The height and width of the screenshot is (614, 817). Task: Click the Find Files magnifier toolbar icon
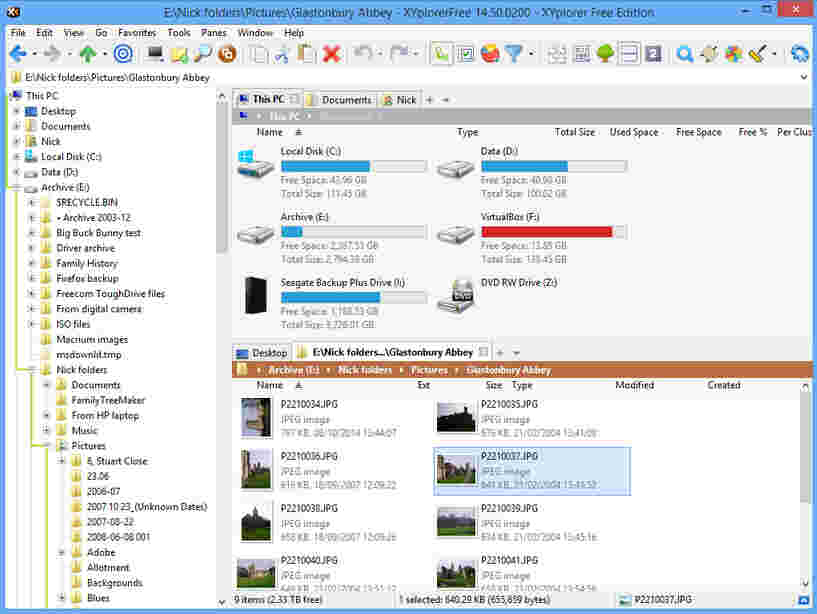(684, 53)
